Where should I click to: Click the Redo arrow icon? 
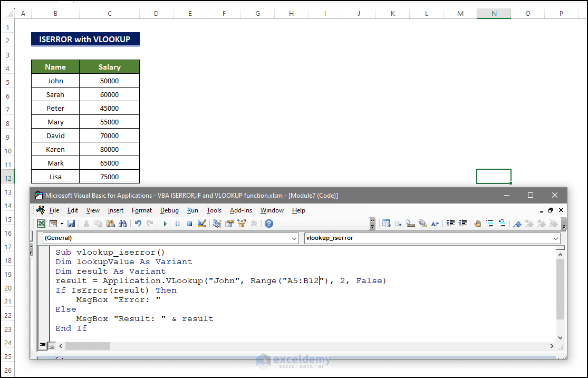point(150,224)
